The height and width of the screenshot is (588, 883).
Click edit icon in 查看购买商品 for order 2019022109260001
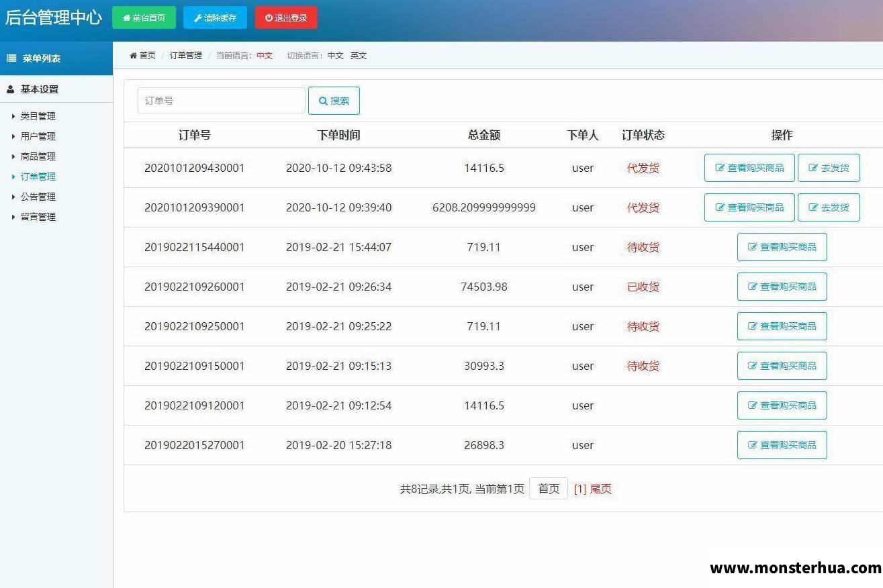click(x=753, y=287)
